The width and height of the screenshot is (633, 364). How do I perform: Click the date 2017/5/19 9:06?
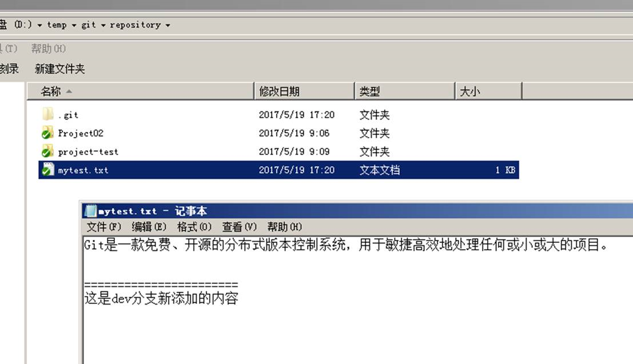tap(294, 133)
